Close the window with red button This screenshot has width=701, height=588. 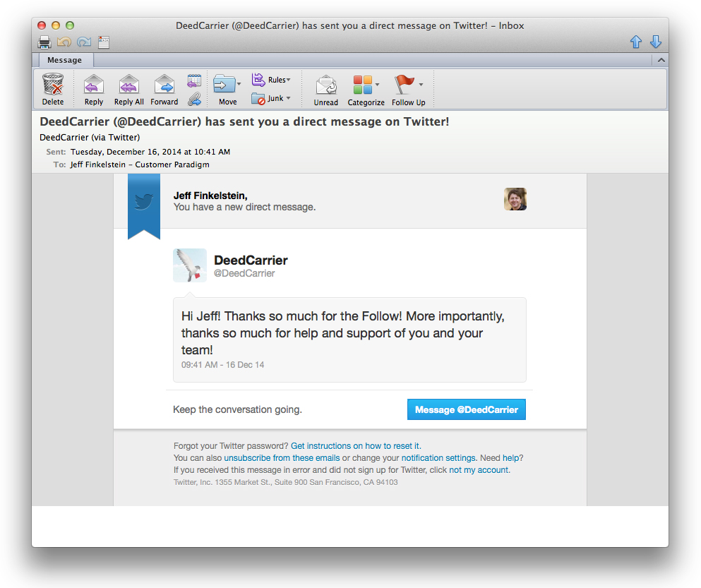[x=42, y=25]
